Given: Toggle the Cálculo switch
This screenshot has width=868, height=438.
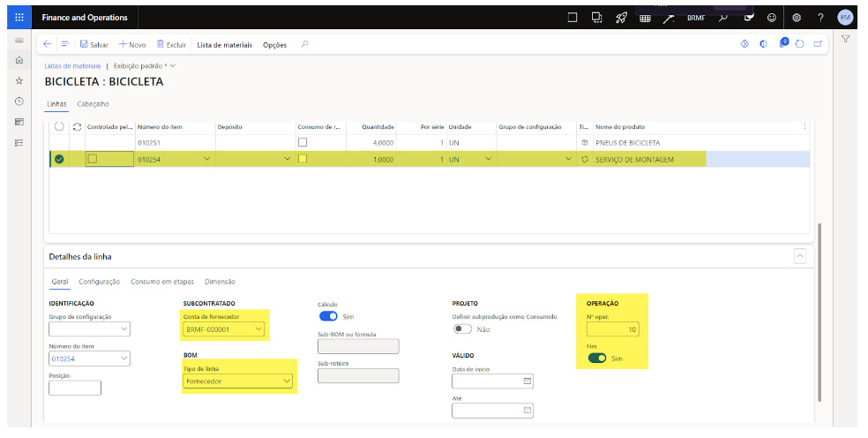Looking at the screenshot, I should (328, 316).
